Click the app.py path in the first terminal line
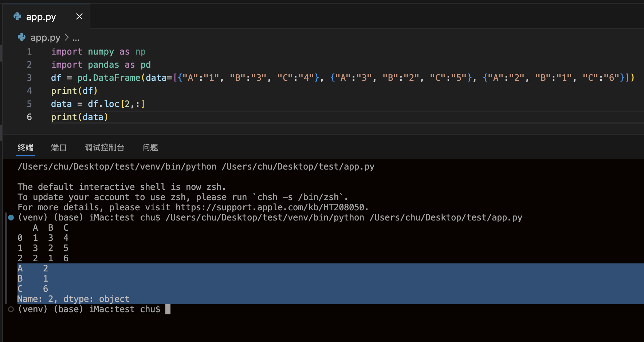Viewport: 644px width, 342px height. (x=298, y=167)
